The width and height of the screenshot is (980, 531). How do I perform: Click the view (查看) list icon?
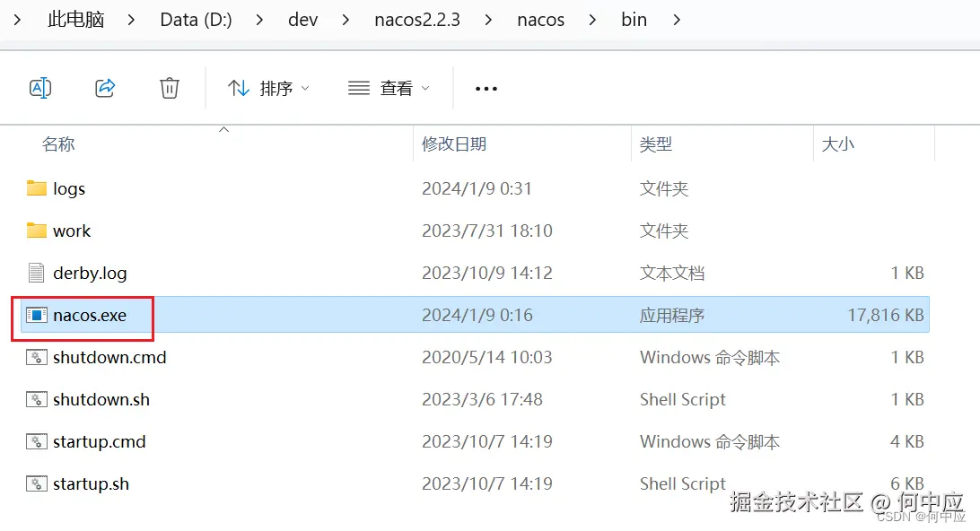point(357,87)
